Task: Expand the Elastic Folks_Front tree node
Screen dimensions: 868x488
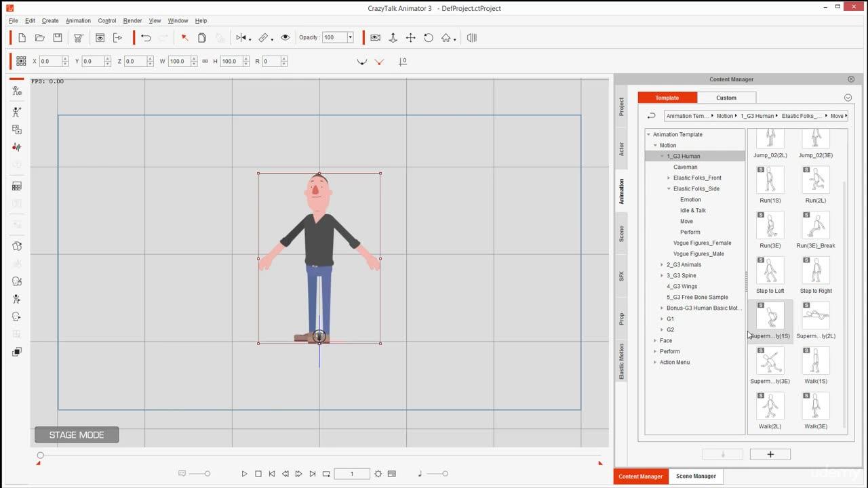Action: [669, 178]
